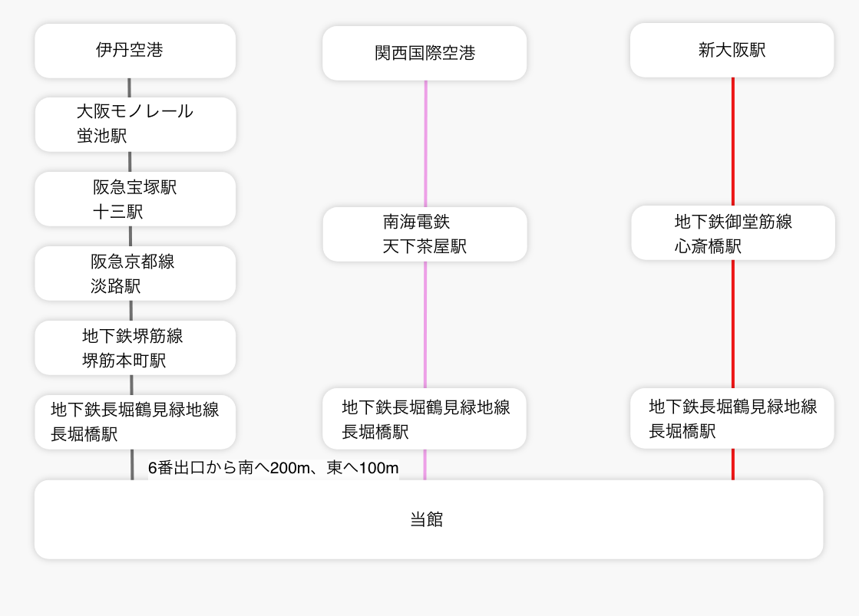Viewport: 859px width, 616px height.
Task: Click the red line between 心斎橋駅 and 長堀橋駅
Action: (733, 323)
